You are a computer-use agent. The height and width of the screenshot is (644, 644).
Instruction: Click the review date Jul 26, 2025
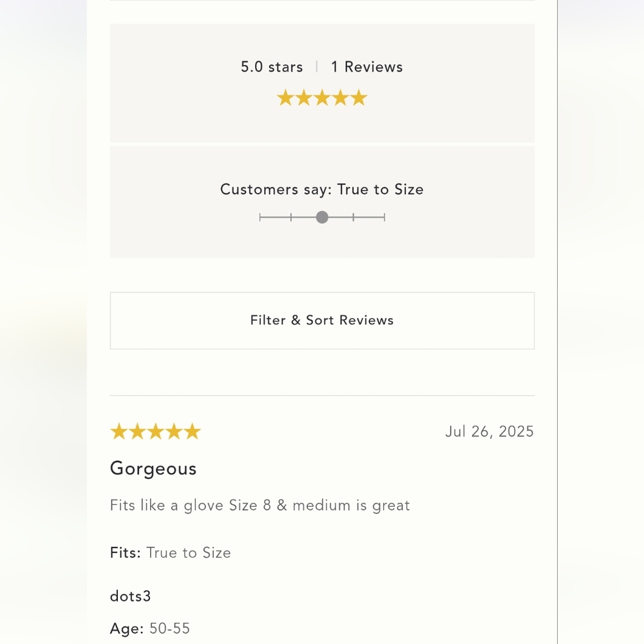[489, 431]
